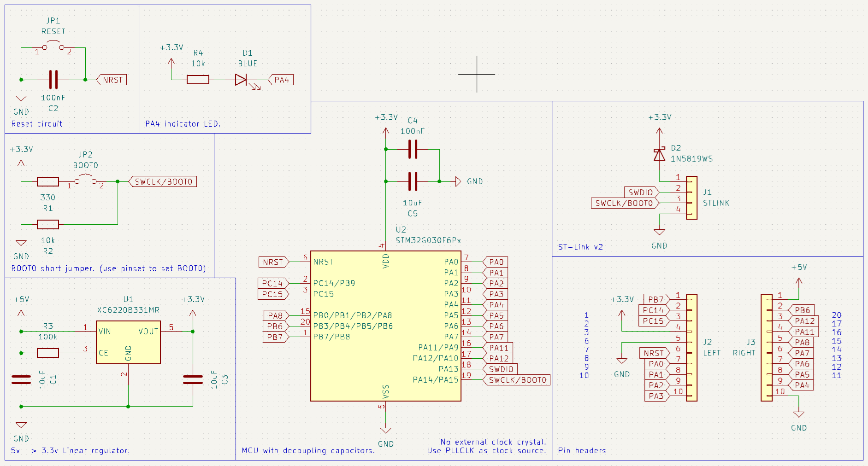Select the U1 XC6220B331MR regulator body

tap(128, 342)
